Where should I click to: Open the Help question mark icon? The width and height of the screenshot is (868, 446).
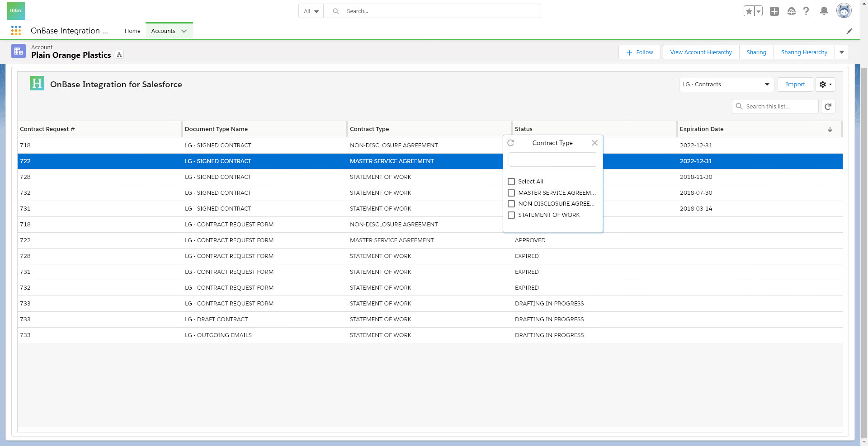806,11
